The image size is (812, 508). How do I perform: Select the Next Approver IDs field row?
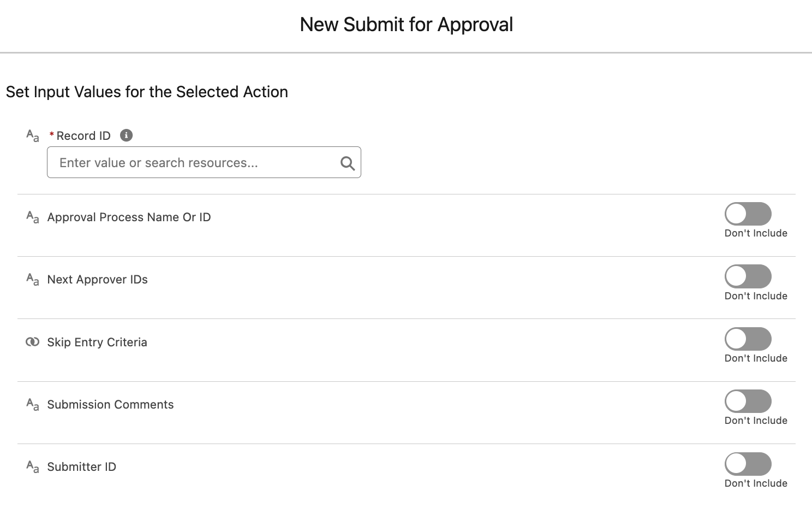click(x=97, y=279)
